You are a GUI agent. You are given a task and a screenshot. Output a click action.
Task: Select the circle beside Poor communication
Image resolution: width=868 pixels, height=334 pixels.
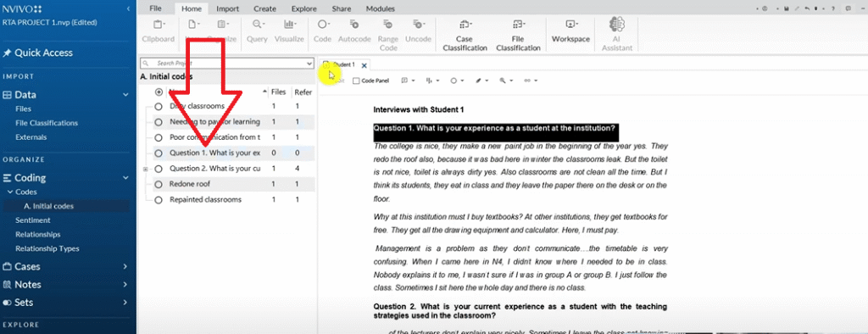(159, 137)
